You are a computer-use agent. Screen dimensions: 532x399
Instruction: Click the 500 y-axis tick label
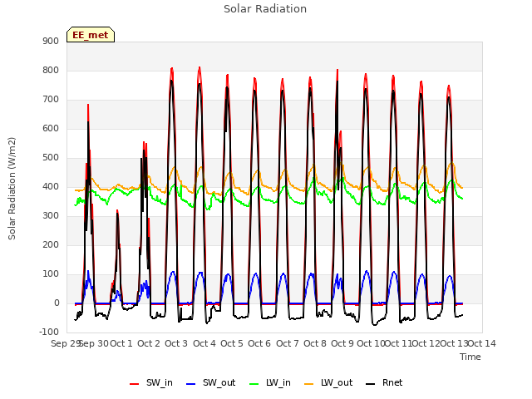51,158
